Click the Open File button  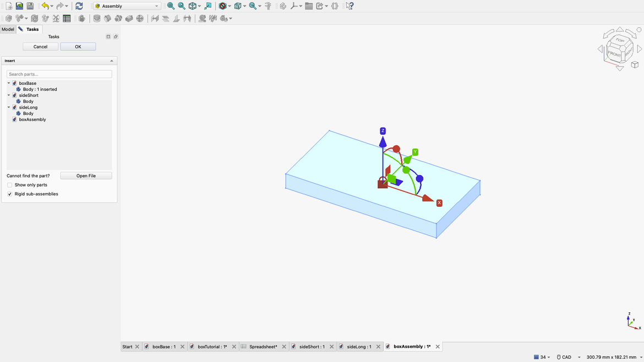(86, 176)
